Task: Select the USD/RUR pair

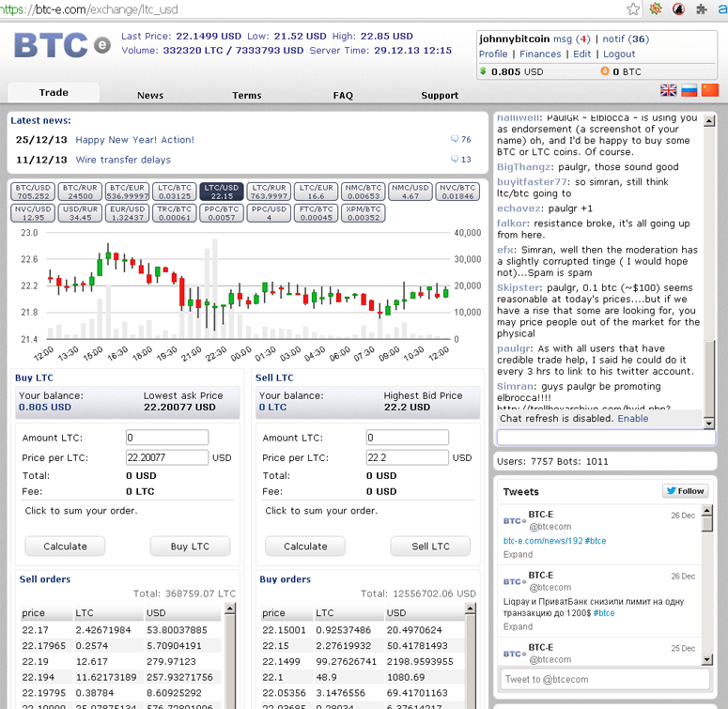Action: click(81, 213)
